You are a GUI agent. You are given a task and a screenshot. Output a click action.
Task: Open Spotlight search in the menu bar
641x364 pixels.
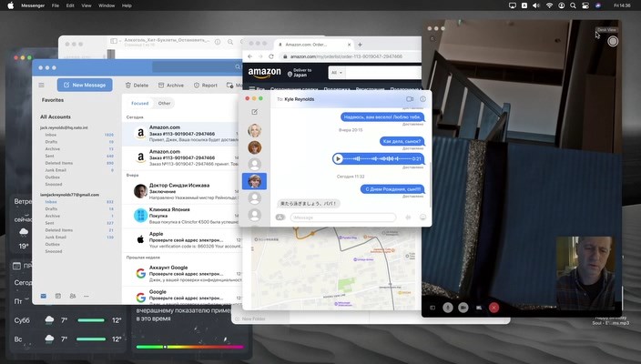[573, 5]
